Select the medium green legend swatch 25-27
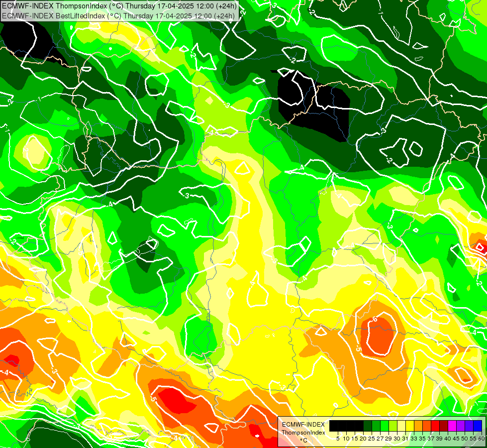The width and height of the screenshot is (487, 448). 376,426
